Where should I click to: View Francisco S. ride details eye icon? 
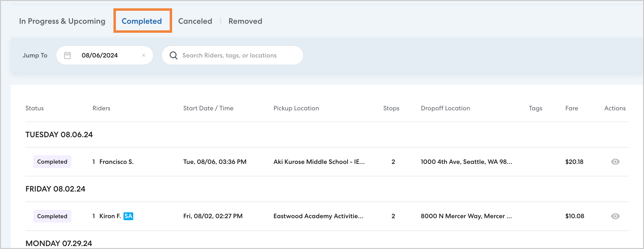coord(615,162)
